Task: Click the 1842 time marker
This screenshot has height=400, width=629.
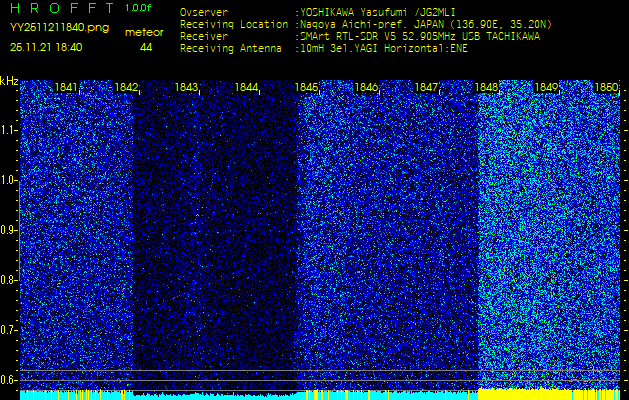Action: [x=126, y=87]
